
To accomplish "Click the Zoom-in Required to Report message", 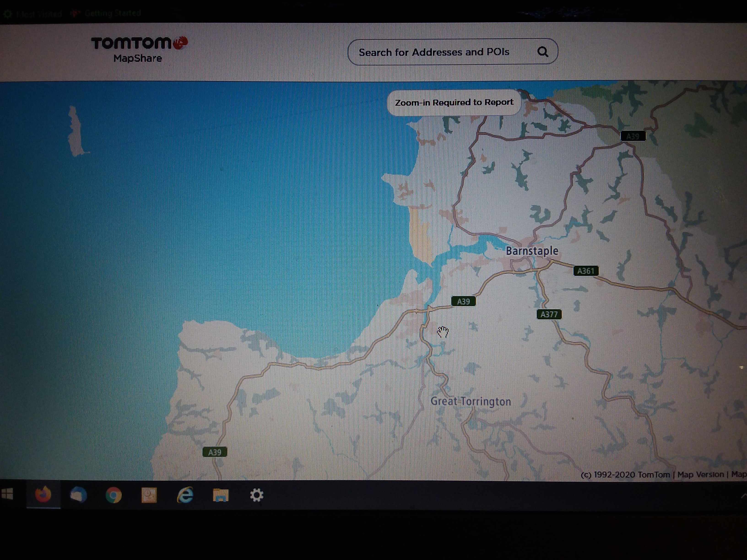I will [x=454, y=102].
